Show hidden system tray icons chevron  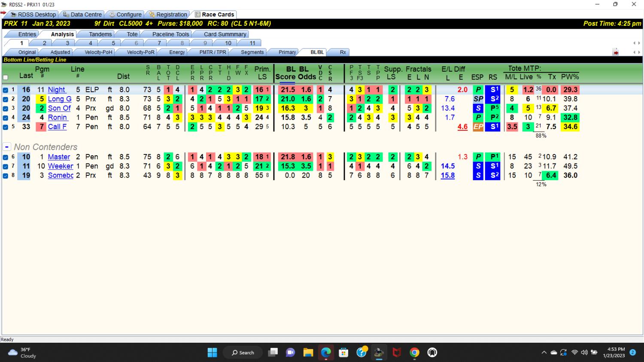pos(544,353)
